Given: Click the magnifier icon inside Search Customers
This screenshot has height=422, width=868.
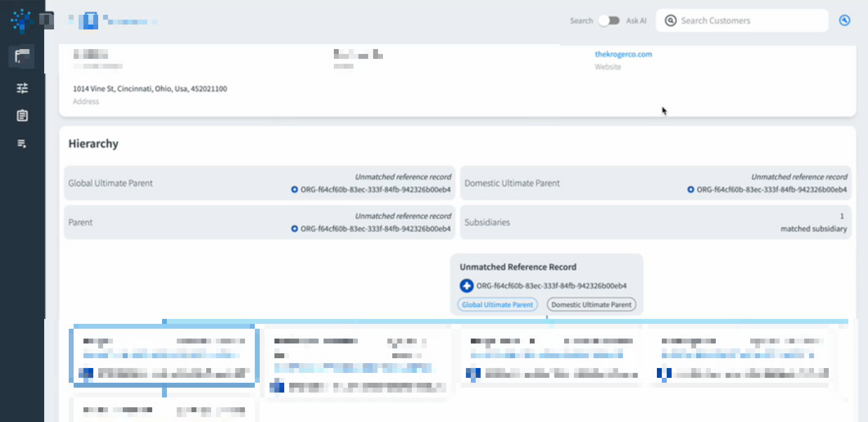Looking at the screenshot, I should tap(670, 21).
